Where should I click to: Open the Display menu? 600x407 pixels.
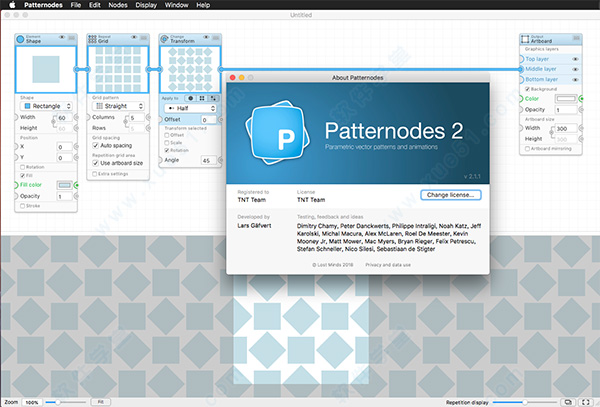tap(146, 5)
